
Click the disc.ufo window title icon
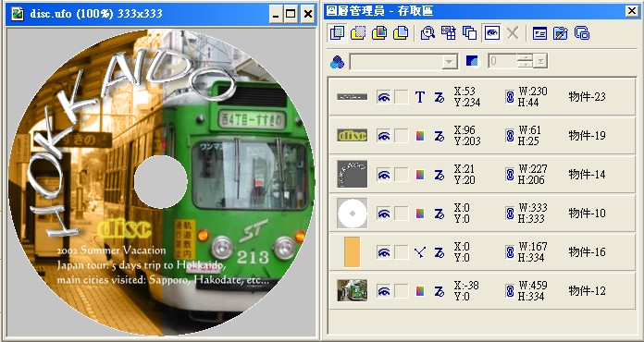(18, 14)
